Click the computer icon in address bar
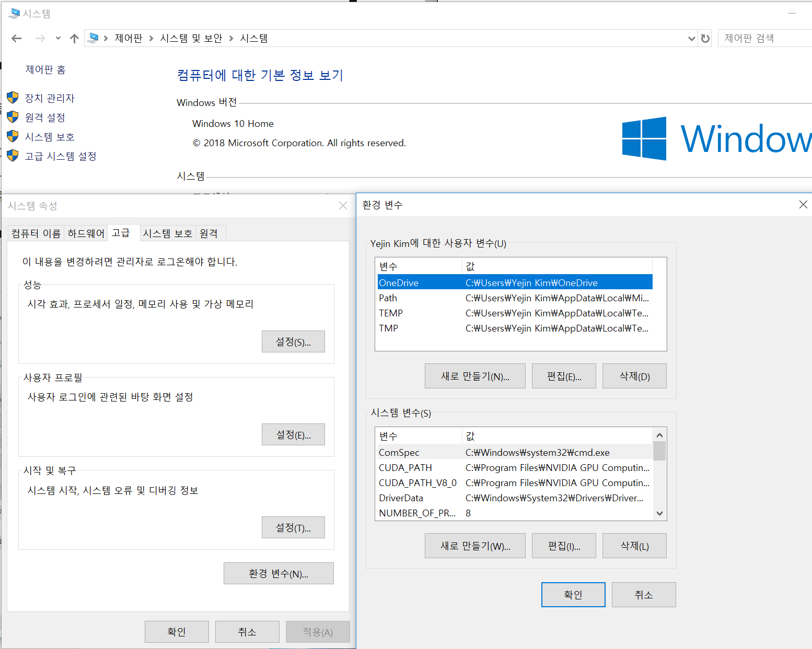The height and width of the screenshot is (649, 812). [x=94, y=38]
